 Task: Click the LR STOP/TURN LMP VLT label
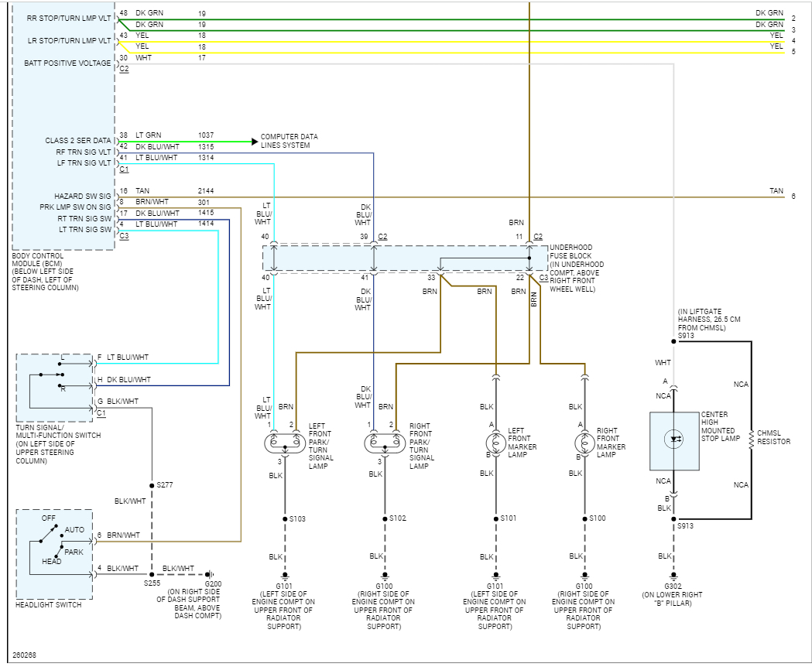tap(70, 40)
